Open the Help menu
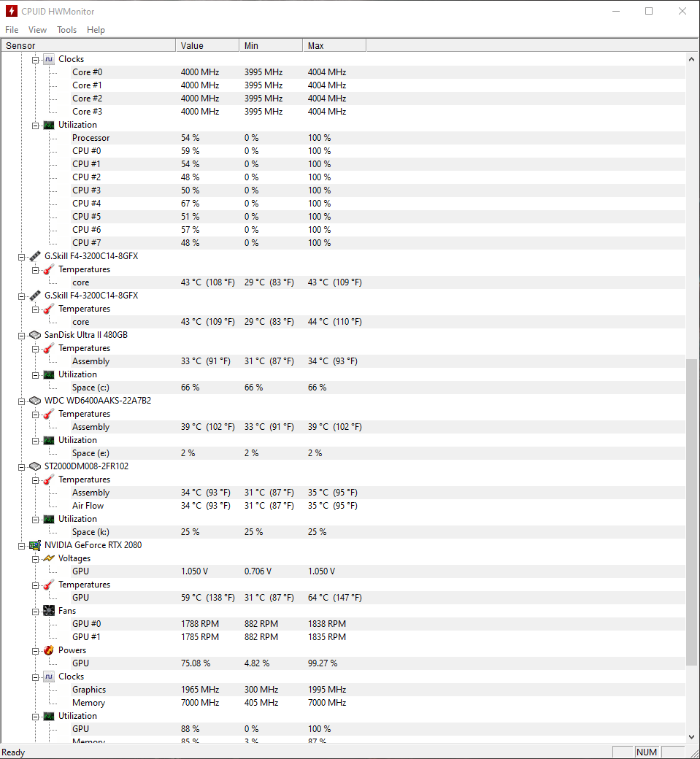The image size is (700, 759). click(96, 29)
